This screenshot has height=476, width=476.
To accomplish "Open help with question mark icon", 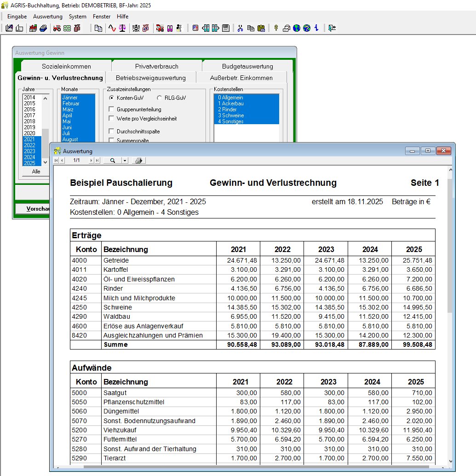I will pos(306,28).
